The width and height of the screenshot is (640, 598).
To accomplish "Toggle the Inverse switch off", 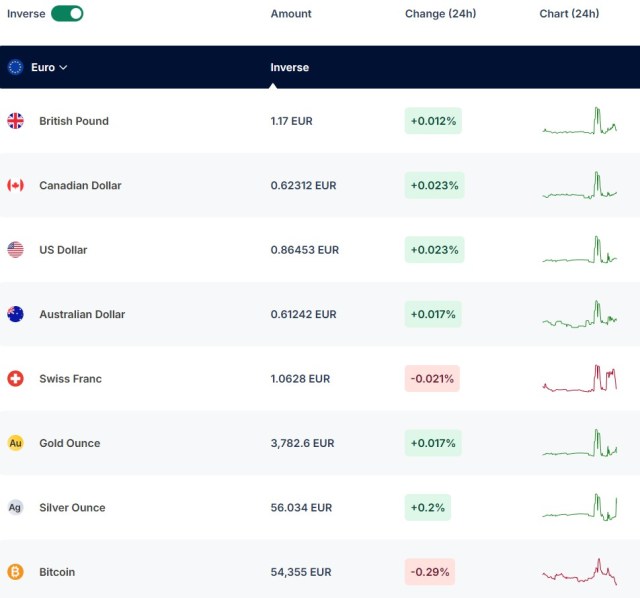I will 67,13.
